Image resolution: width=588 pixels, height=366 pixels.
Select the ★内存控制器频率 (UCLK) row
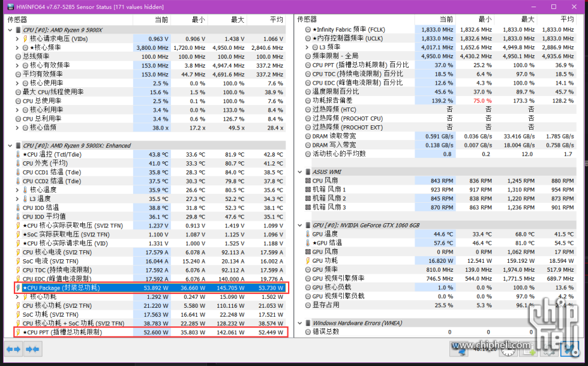tap(440, 38)
